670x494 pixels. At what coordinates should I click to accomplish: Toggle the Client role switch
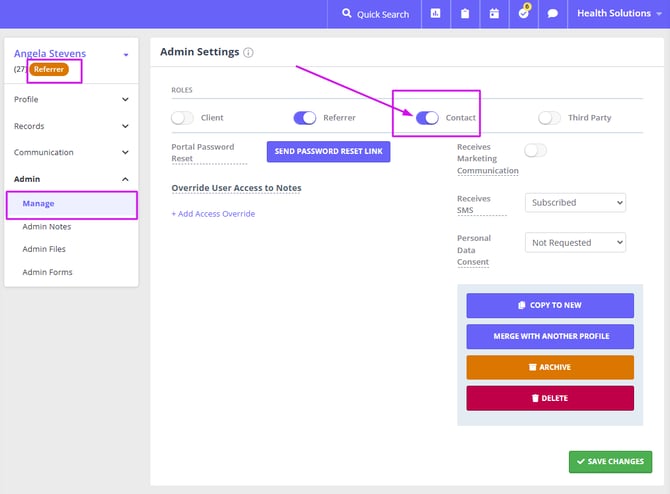pyautogui.click(x=183, y=118)
